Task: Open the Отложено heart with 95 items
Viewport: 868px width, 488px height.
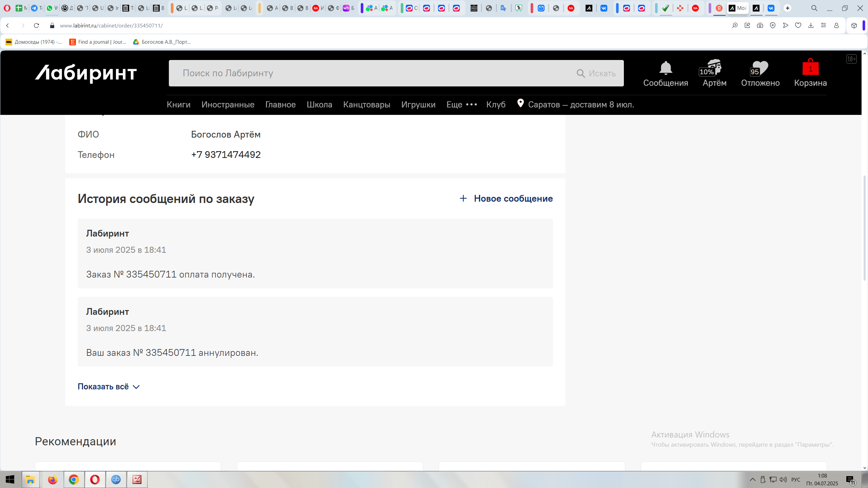Action: (x=760, y=74)
